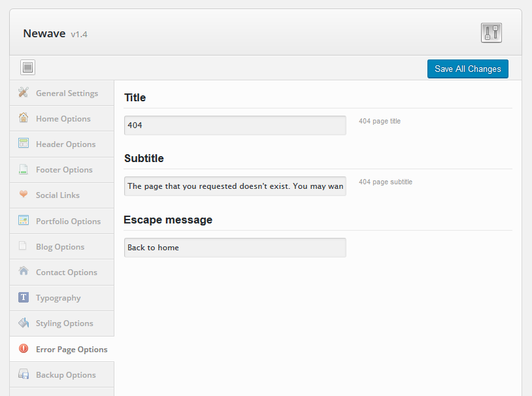
Task: Click the sliders options icon in header
Action: click(x=491, y=33)
